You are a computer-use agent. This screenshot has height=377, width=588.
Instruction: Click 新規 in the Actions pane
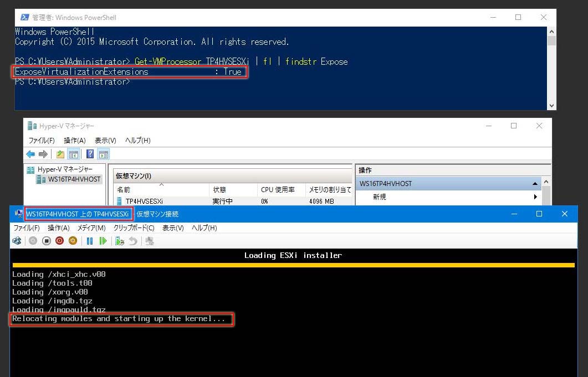pos(379,197)
